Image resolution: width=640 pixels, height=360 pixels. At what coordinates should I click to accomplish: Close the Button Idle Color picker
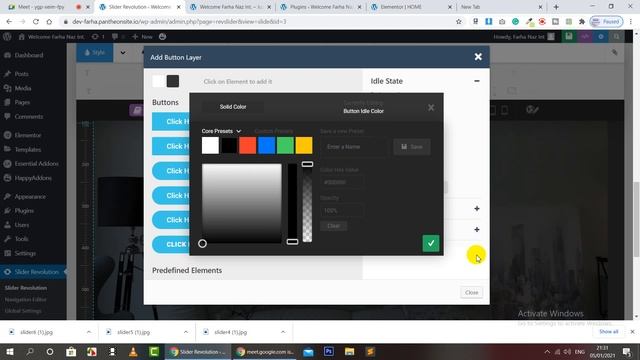(x=431, y=107)
